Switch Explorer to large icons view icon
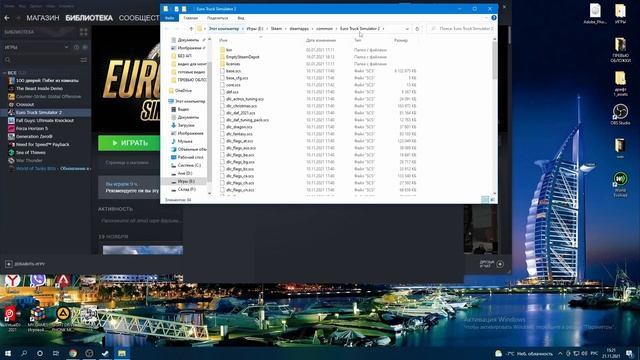 (492, 200)
